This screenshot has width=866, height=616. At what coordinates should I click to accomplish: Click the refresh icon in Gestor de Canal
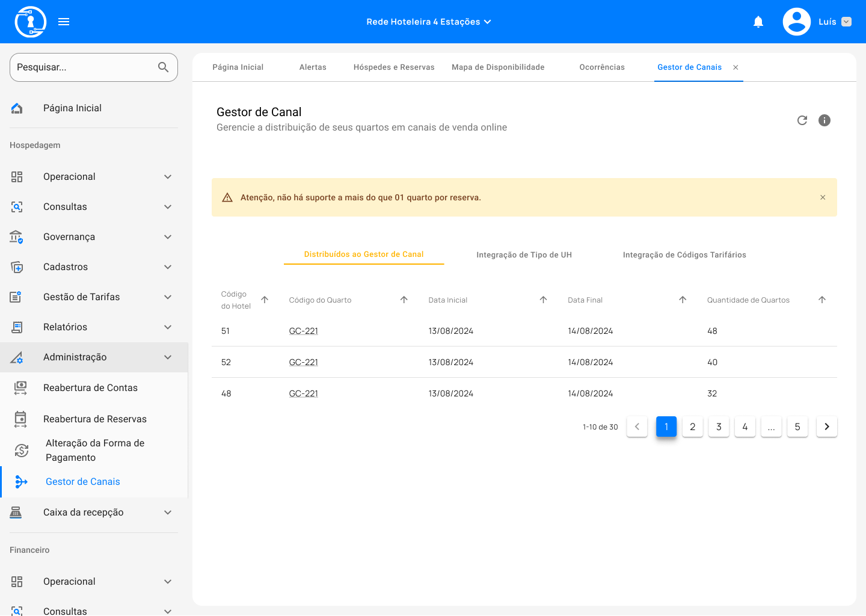coord(802,120)
